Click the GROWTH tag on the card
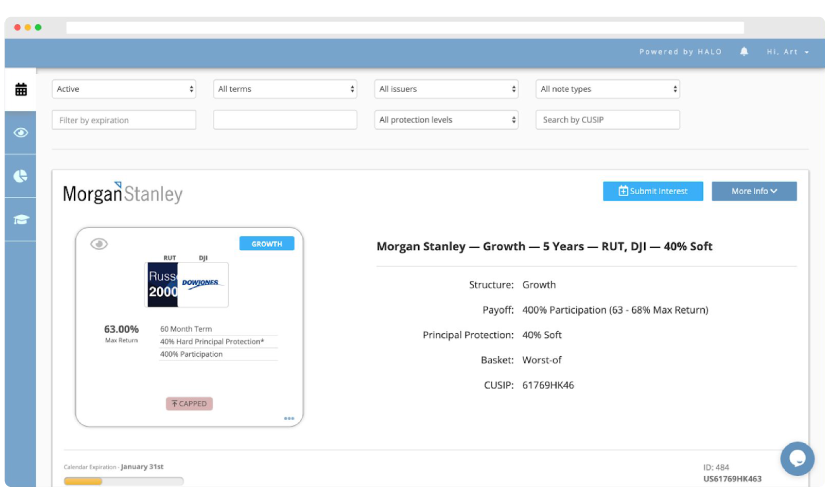The width and height of the screenshot is (830, 494). click(267, 244)
